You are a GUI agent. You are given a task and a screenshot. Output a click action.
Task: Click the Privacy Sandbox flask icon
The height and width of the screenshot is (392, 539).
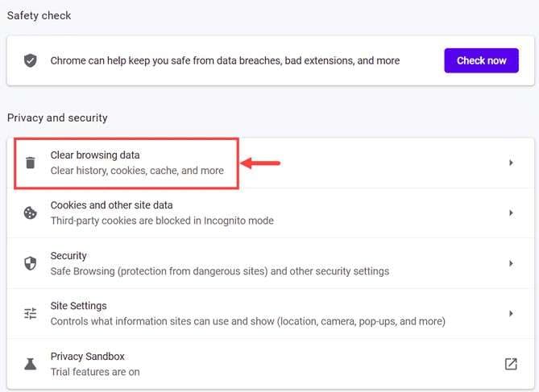pyautogui.click(x=31, y=364)
